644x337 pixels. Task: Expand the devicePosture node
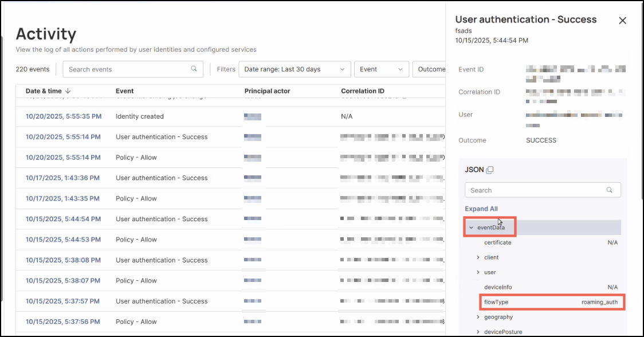(478, 332)
